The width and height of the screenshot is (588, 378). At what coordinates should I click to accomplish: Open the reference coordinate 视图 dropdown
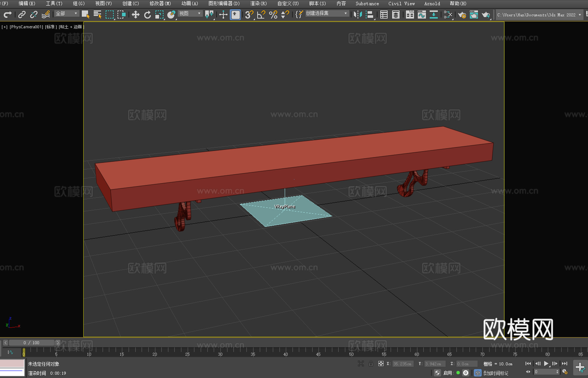tap(190, 13)
